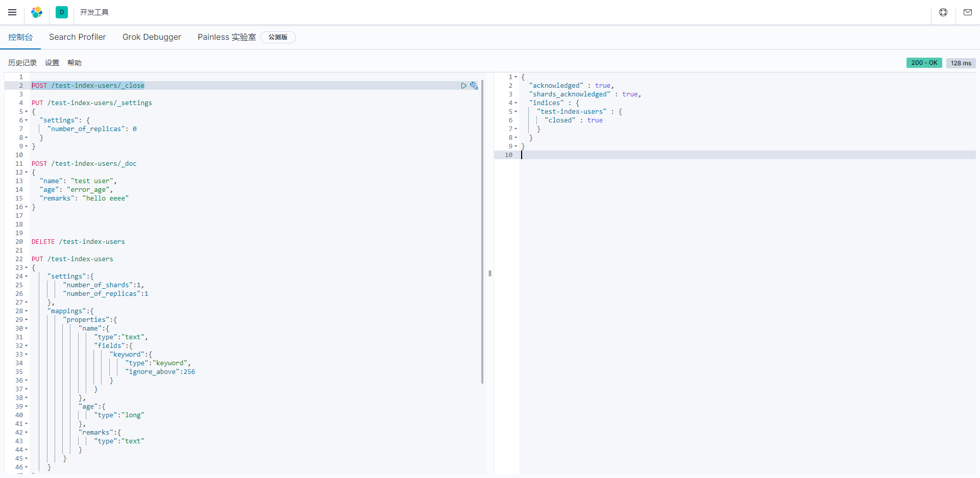Open the green D space avatar
This screenshot has width=980, height=478.
pos(62,12)
